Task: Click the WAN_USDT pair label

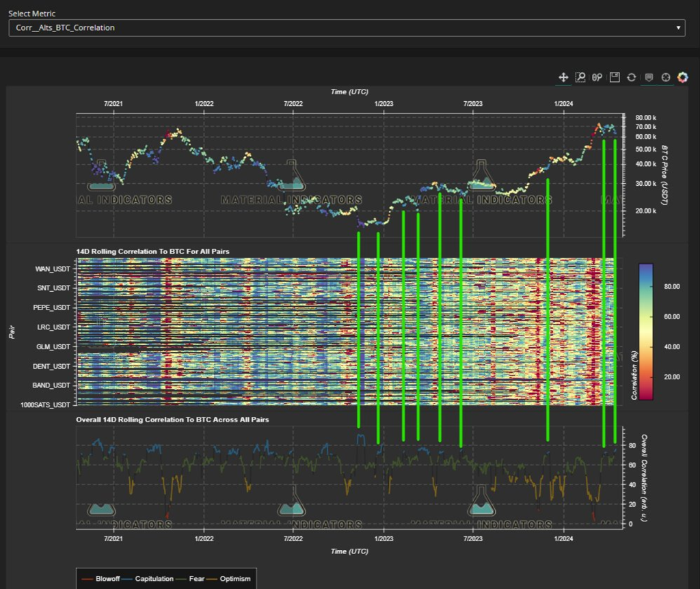Action: [x=52, y=269]
